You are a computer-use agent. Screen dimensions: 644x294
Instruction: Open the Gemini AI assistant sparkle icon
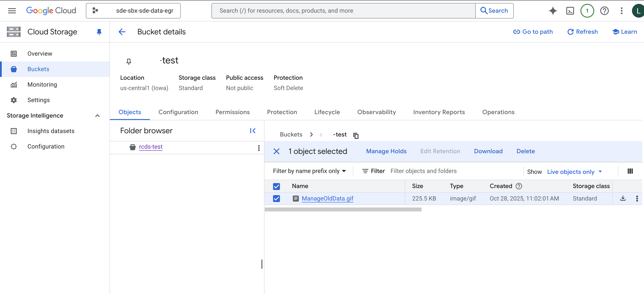[x=553, y=11]
